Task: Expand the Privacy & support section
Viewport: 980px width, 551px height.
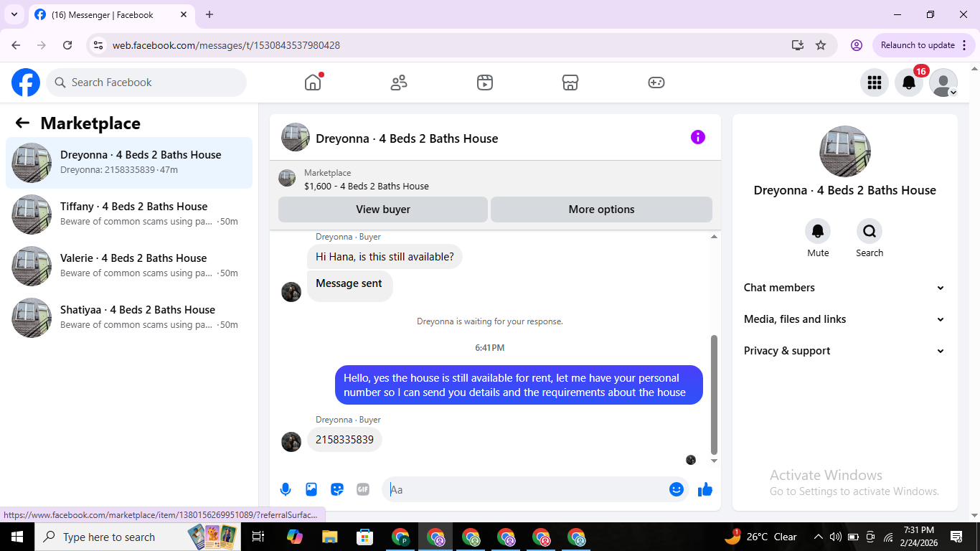Action: 844,351
